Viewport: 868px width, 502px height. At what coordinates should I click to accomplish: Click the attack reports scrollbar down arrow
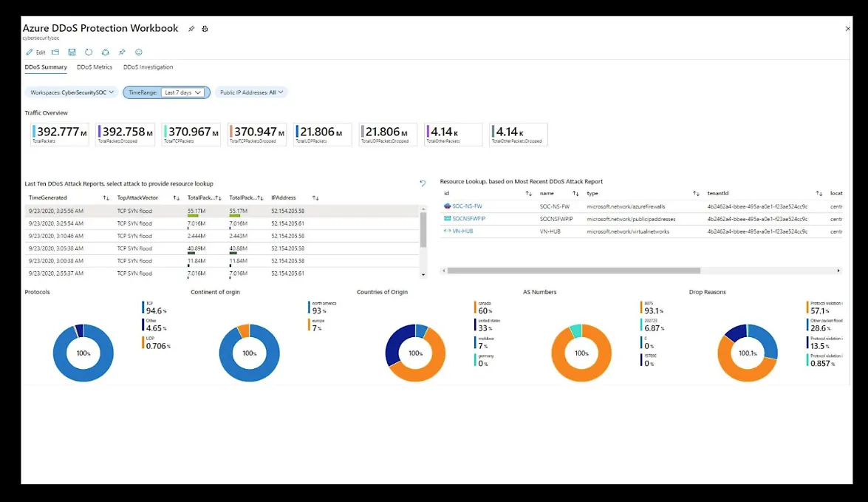pyautogui.click(x=423, y=275)
